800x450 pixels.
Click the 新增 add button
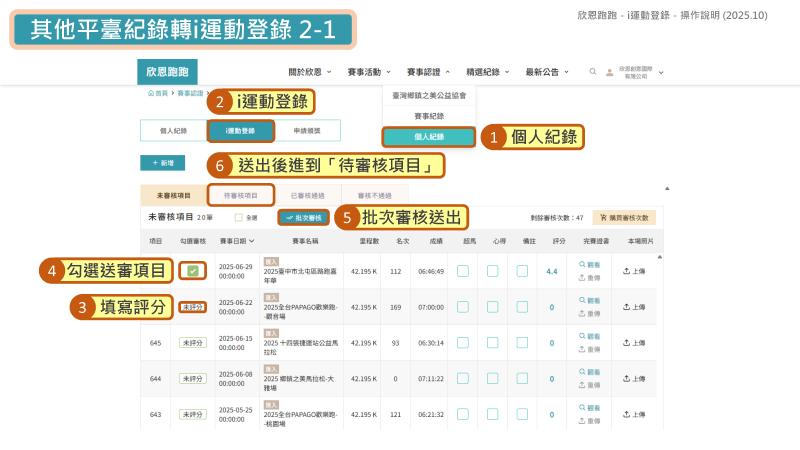point(162,162)
